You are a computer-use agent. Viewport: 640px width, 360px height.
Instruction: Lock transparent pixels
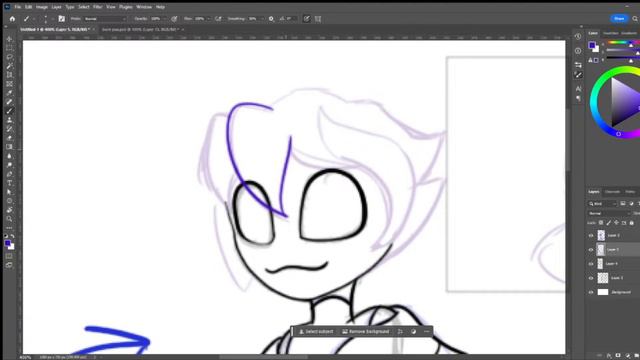(x=601, y=223)
